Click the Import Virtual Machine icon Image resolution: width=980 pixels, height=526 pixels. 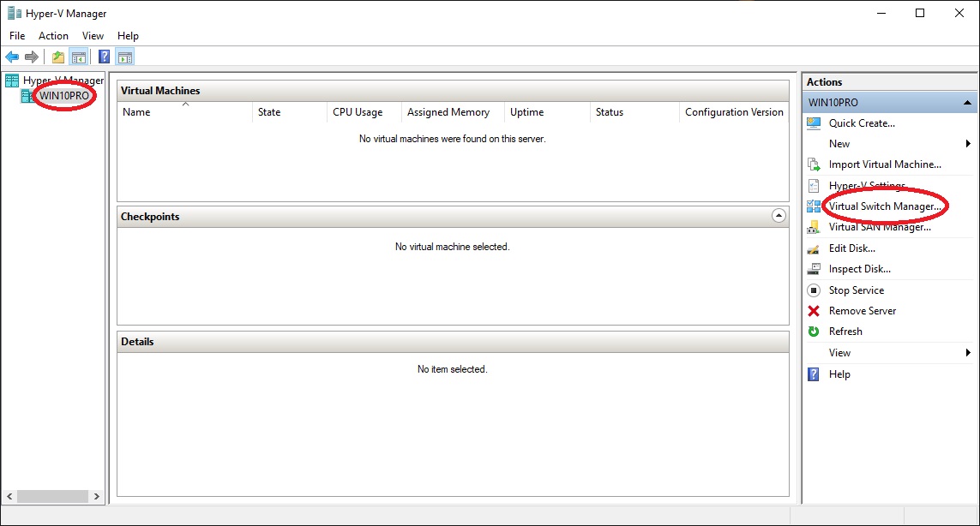[814, 165]
